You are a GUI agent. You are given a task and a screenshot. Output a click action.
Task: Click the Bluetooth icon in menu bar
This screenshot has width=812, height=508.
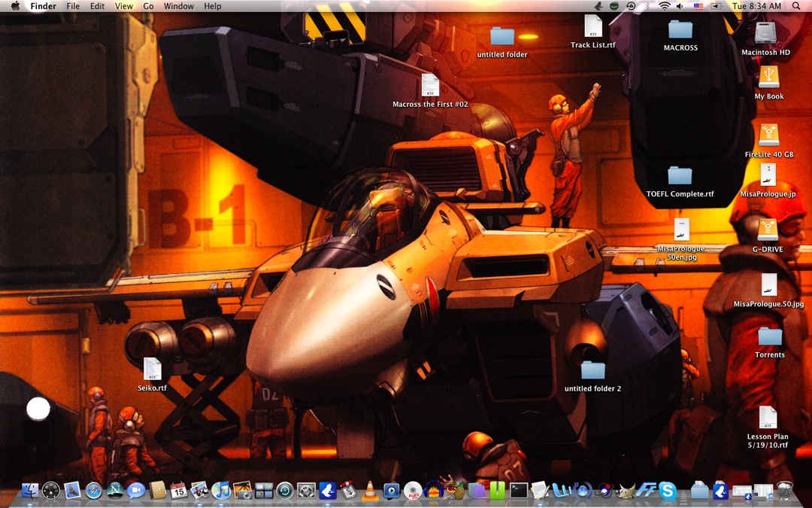[647, 6]
